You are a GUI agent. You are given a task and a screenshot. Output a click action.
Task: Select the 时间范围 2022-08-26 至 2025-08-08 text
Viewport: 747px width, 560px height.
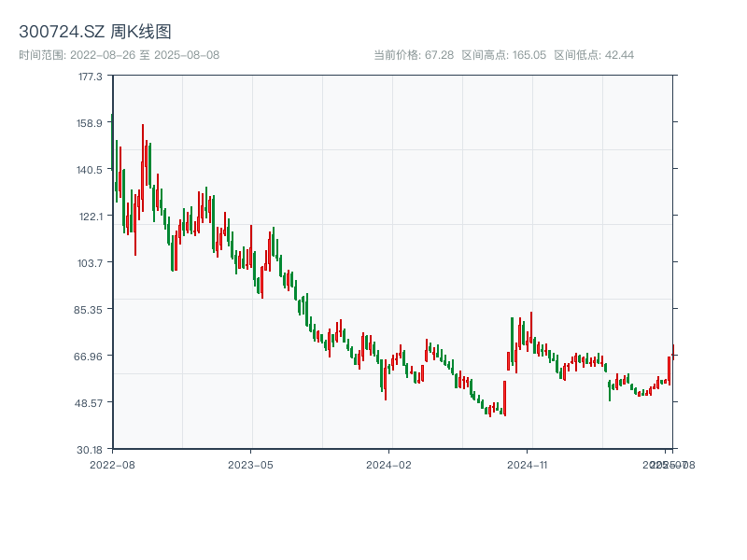point(120,55)
